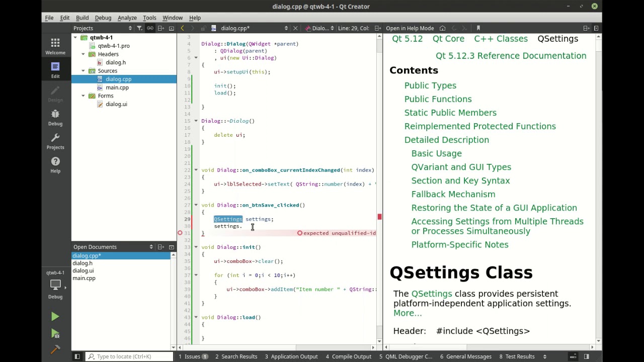Collapse the Headers folder node

[x=83, y=54]
